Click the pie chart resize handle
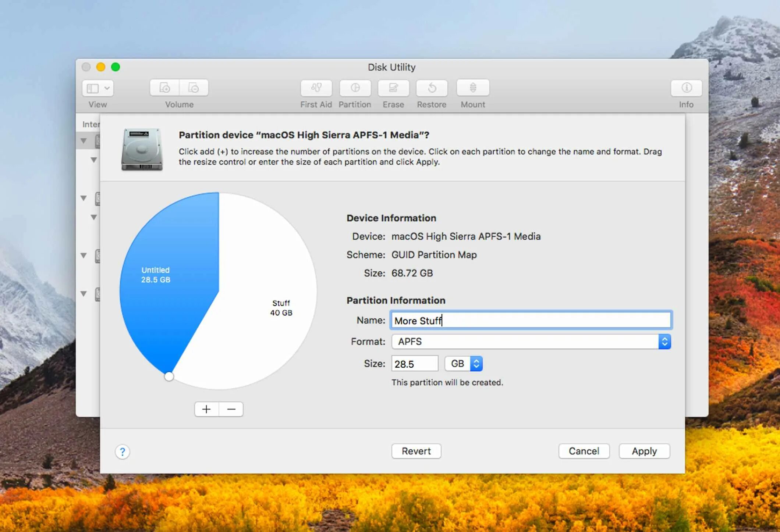This screenshot has height=532, width=780. (x=169, y=376)
